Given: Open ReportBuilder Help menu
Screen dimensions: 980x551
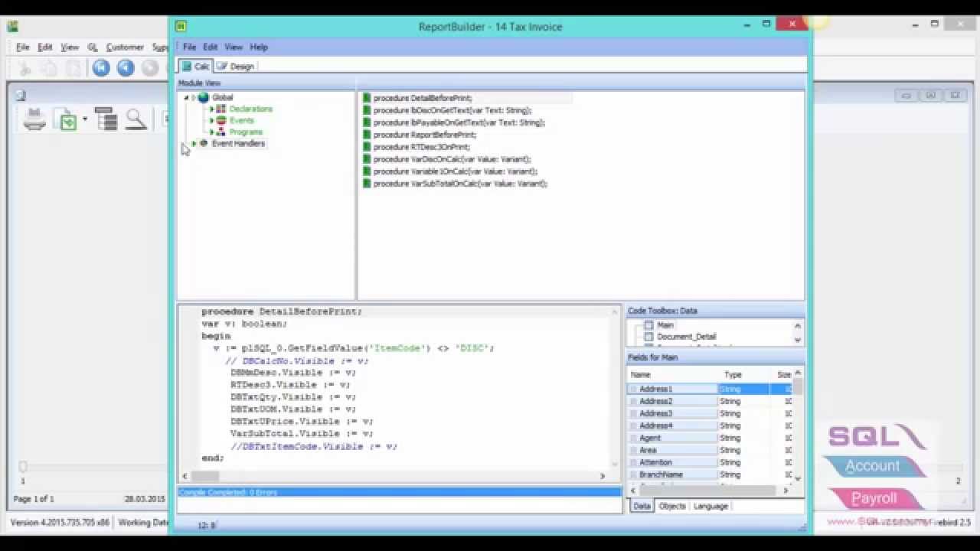Looking at the screenshot, I should pyautogui.click(x=259, y=47).
